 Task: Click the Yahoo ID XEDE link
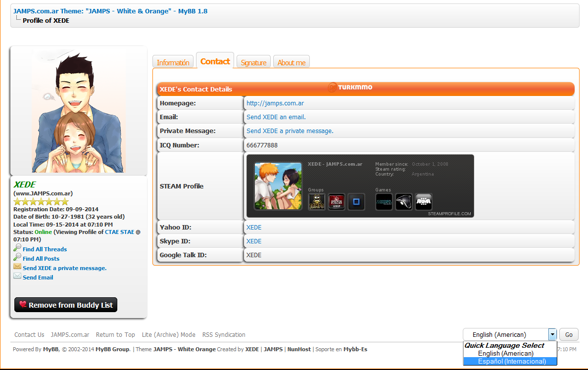click(254, 227)
